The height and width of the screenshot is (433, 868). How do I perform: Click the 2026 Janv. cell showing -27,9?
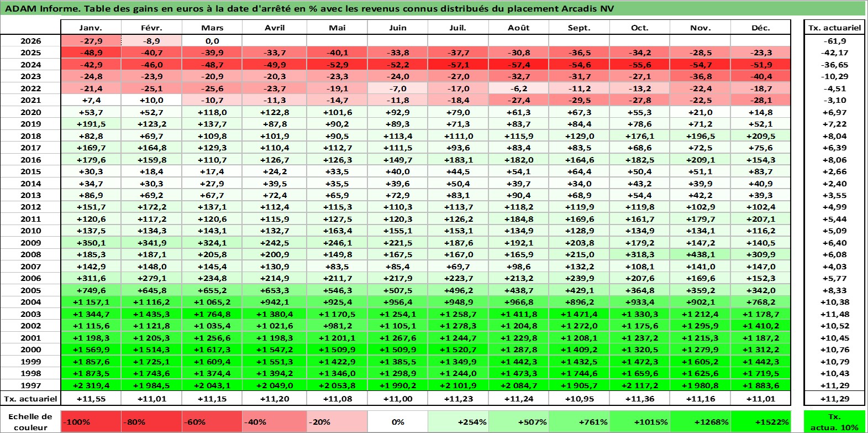(91, 41)
